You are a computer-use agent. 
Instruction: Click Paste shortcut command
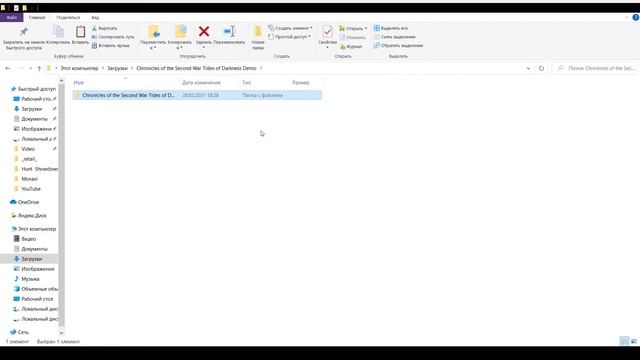[111, 45]
